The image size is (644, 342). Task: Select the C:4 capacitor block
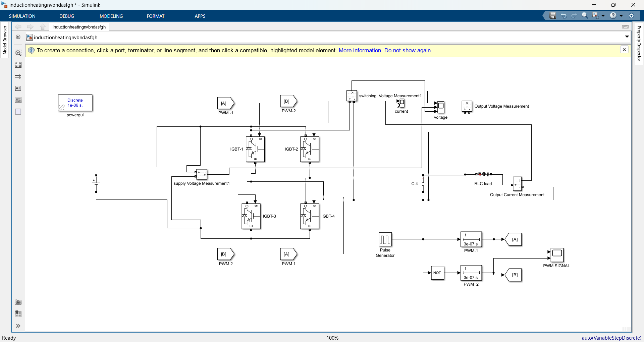423,184
